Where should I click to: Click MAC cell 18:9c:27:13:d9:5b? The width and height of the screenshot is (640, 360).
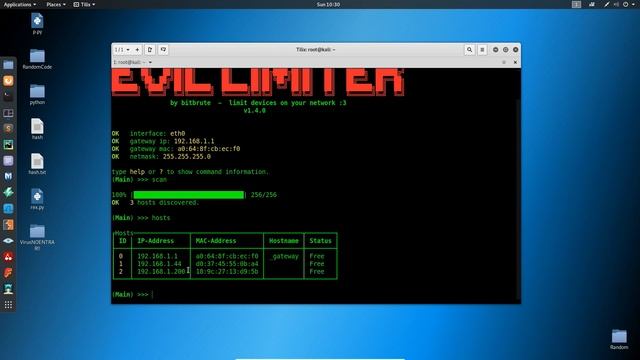tap(227, 272)
